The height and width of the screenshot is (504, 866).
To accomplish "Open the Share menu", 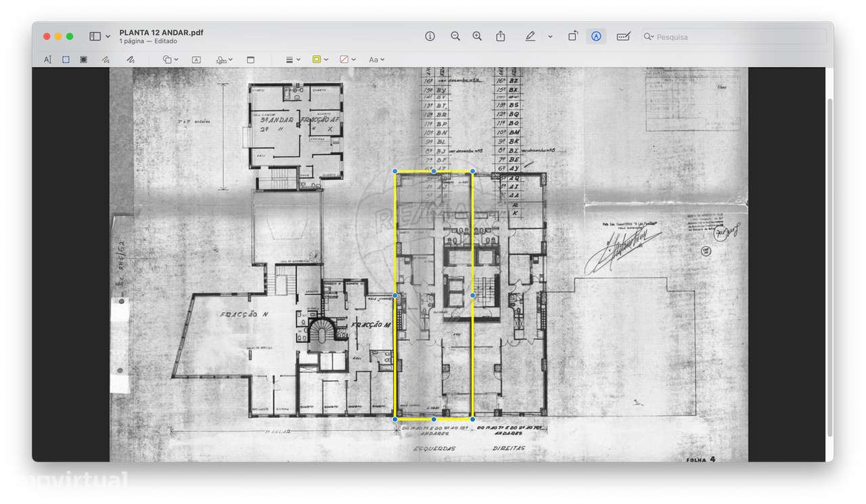I will point(501,37).
